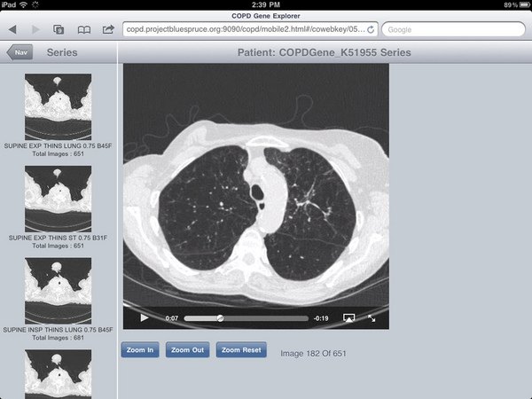Tap the Nav back button
Viewport: 532px width, 399px height.
pyautogui.click(x=20, y=52)
